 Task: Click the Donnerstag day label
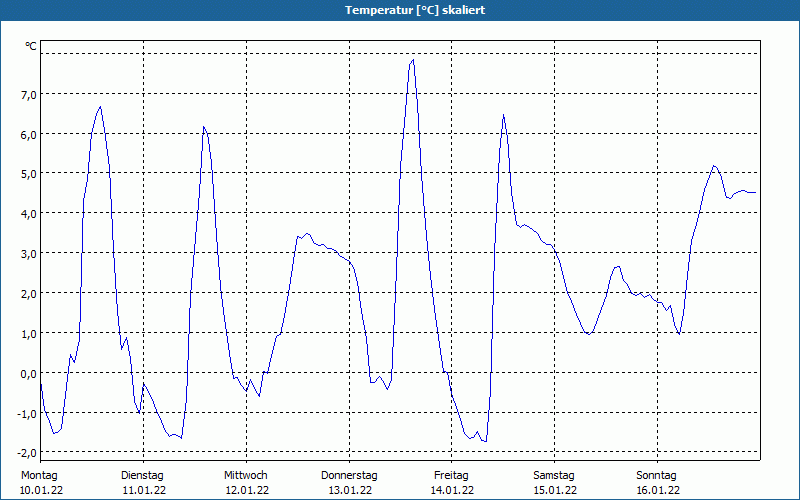(349, 475)
